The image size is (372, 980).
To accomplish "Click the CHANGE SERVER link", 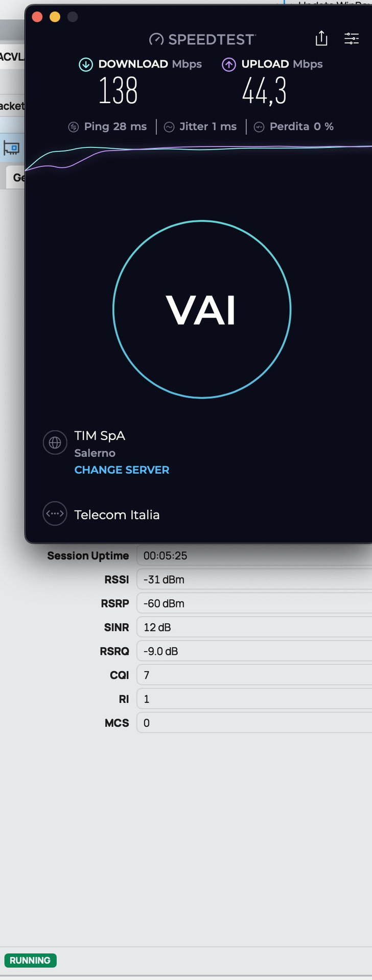I will [122, 470].
